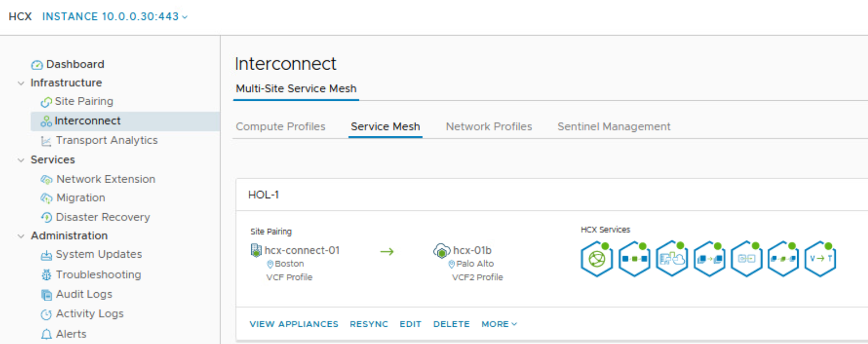Click the V→T HCX service hexagon icon

820,259
